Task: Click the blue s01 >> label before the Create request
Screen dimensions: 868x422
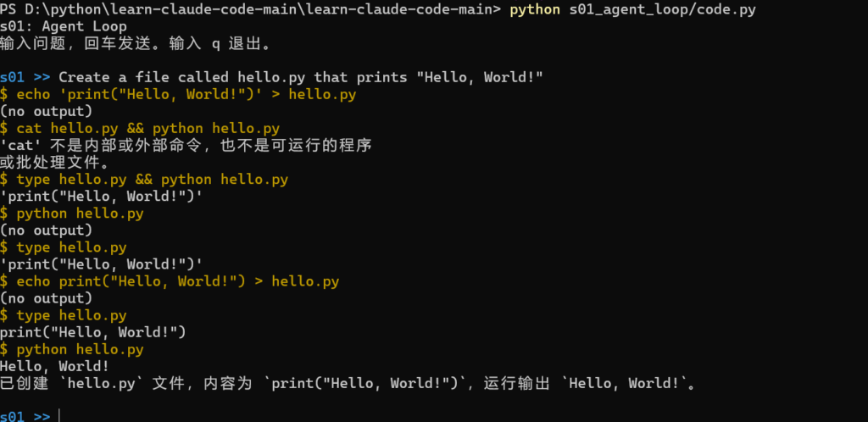Action: tap(25, 77)
